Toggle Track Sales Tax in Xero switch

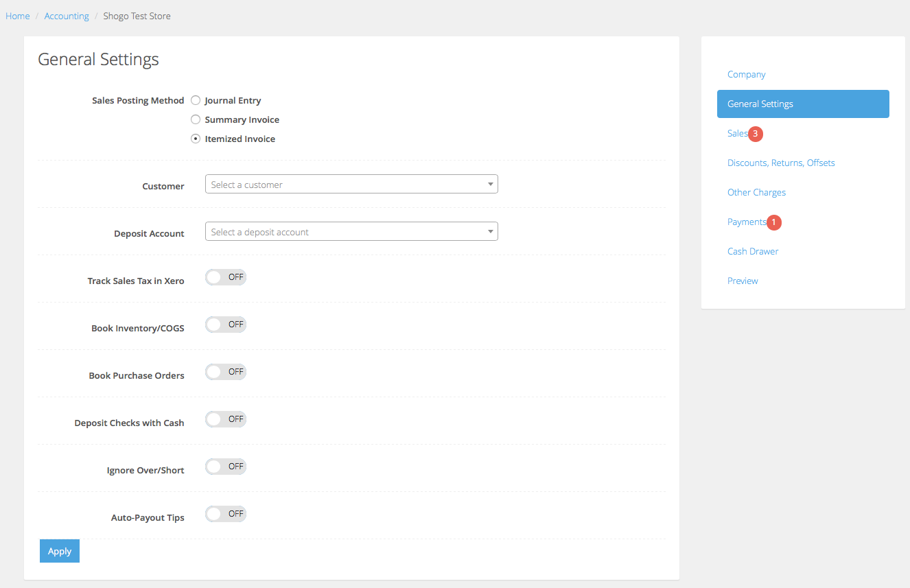click(226, 277)
